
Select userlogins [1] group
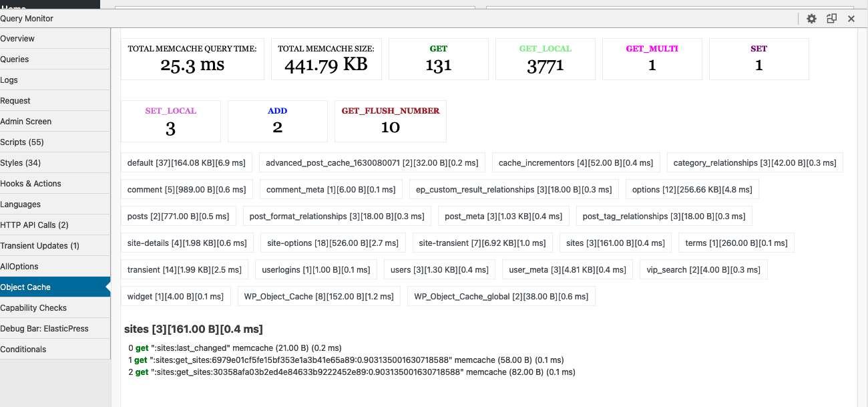[x=316, y=269]
